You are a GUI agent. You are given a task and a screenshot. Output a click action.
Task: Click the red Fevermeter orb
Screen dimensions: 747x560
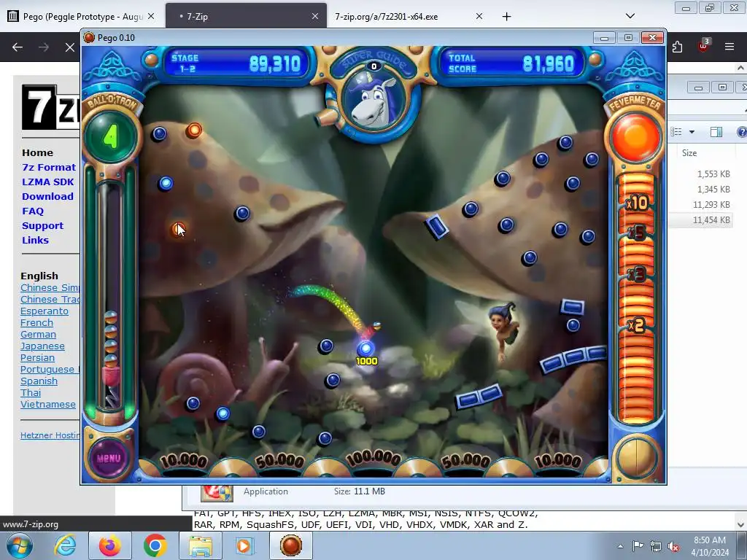pyautogui.click(x=635, y=138)
